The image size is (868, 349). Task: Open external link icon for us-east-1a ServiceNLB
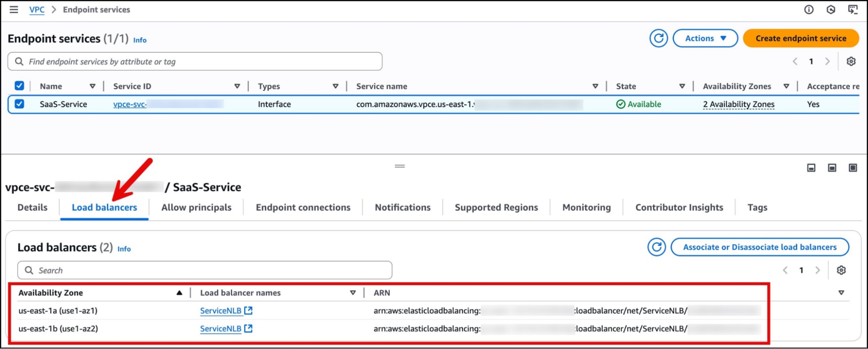tap(248, 310)
